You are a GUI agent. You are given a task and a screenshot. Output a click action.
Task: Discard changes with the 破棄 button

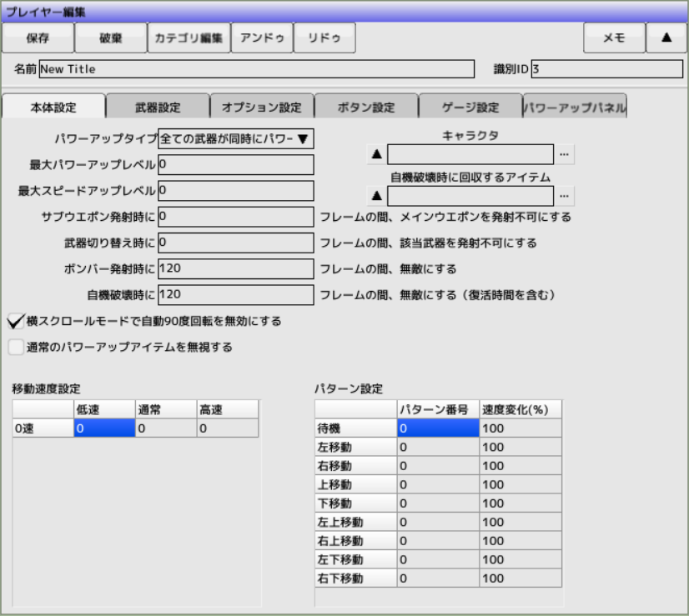[111, 38]
